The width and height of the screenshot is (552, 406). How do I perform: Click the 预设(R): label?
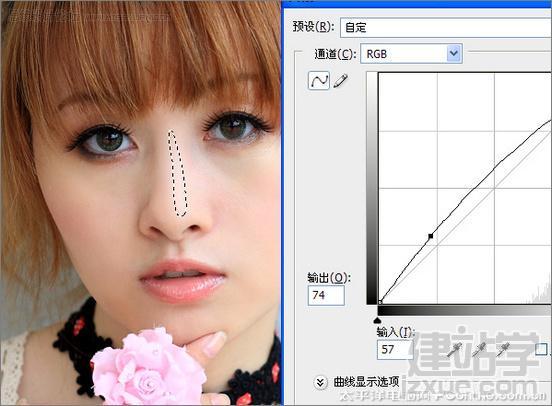313,26
